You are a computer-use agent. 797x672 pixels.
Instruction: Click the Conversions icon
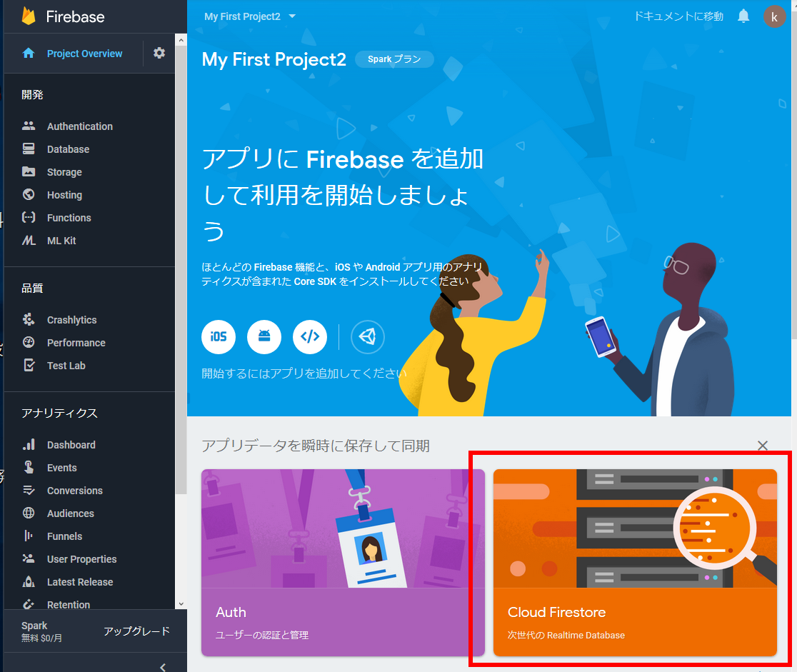(29, 490)
